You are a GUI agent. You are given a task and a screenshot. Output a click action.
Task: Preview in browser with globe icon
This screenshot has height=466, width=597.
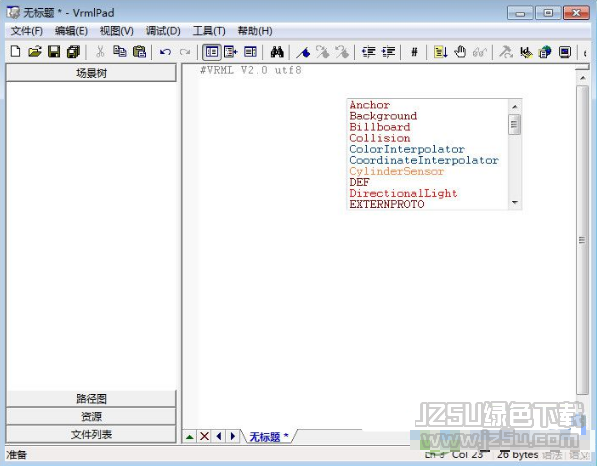point(545,51)
